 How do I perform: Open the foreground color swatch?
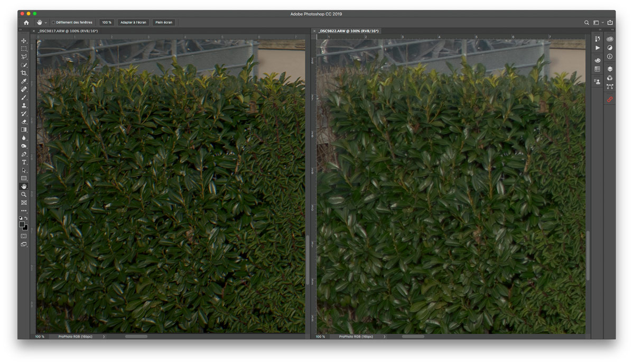[x=22, y=224]
